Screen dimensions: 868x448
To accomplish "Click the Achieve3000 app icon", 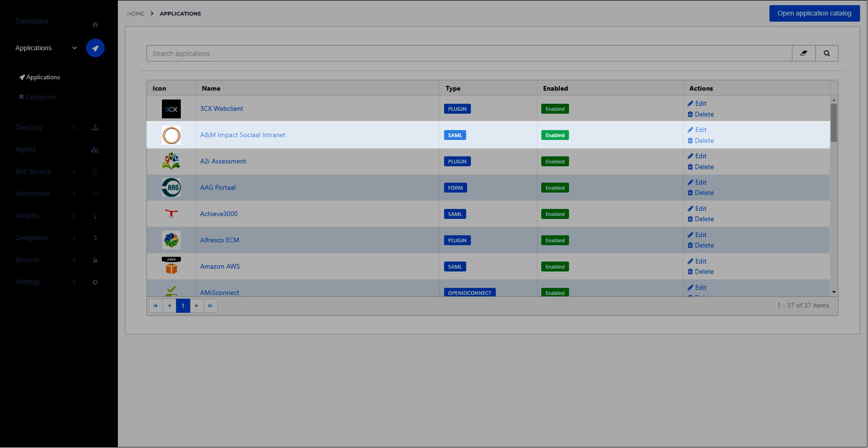I will pos(171,214).
